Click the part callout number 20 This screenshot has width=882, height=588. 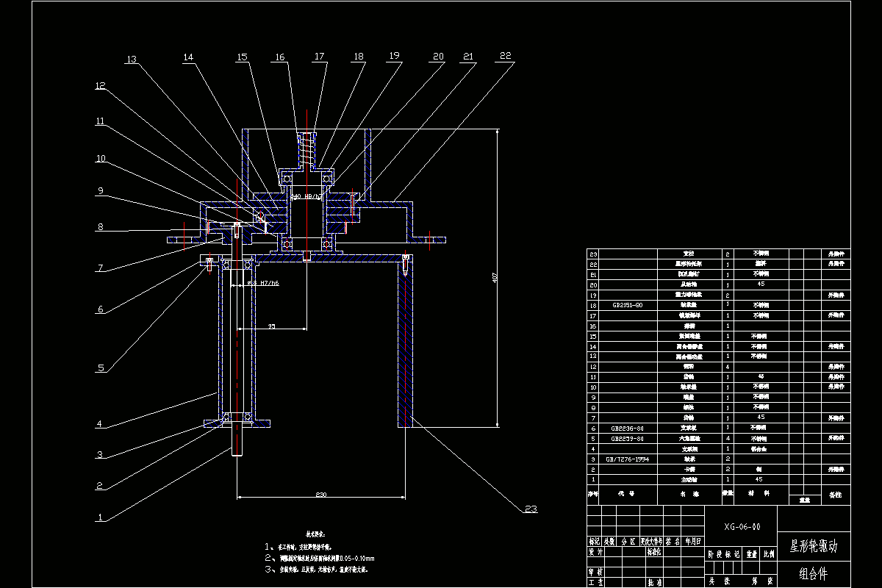coord(438,57)
